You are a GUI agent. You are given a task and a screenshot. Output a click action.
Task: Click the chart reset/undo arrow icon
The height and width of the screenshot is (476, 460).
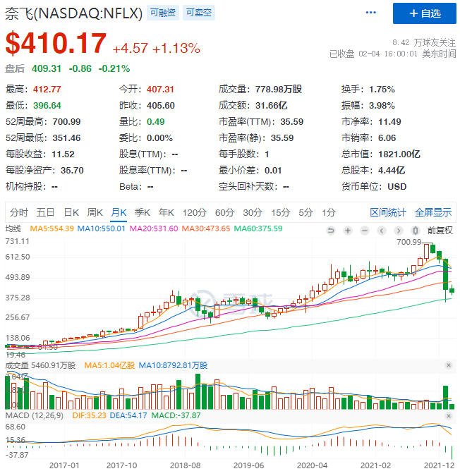point(331,231)
